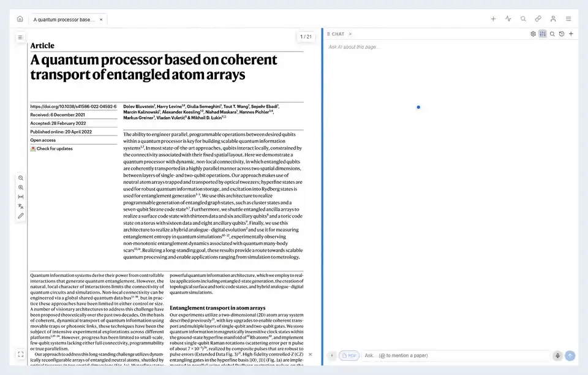The width and height of the screenshot is (588, 375).
Task: Toggle the PDF context chip
Action: 349,355
